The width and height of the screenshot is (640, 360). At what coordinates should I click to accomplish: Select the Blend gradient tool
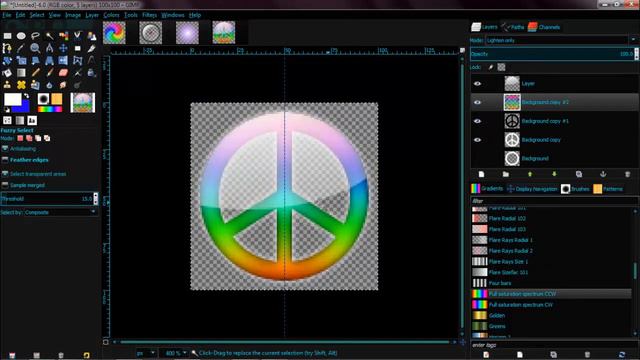[x=21, y=73]
